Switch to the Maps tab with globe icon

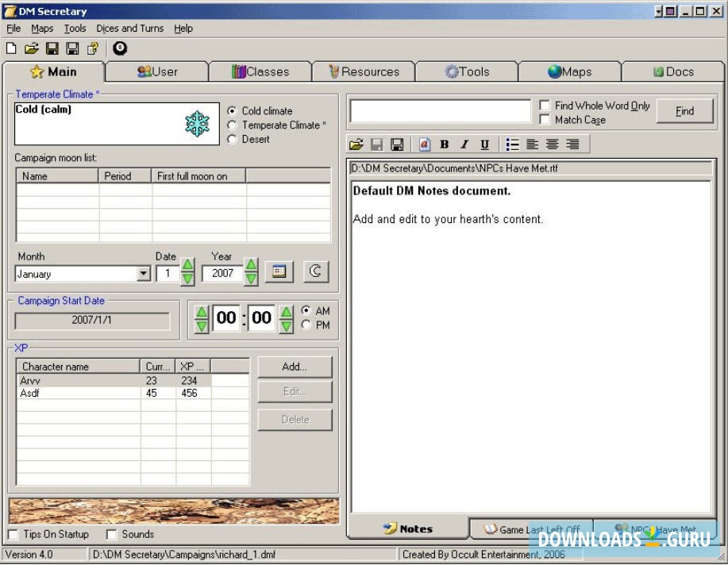point(570,72)
